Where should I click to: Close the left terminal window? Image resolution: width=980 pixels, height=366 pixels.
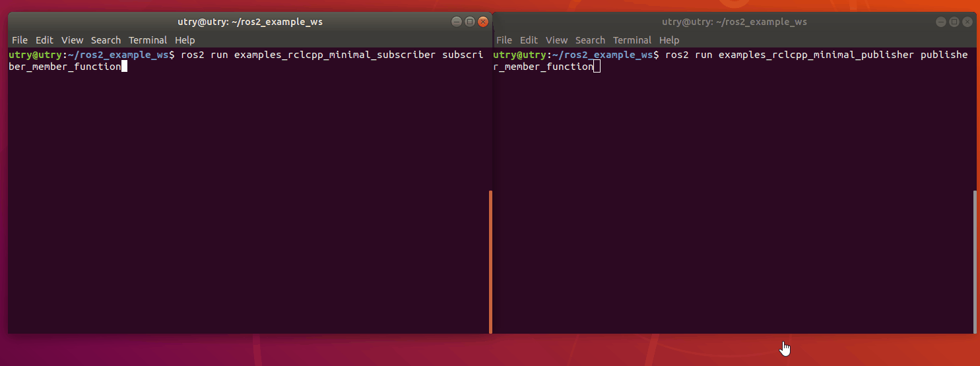482,22
